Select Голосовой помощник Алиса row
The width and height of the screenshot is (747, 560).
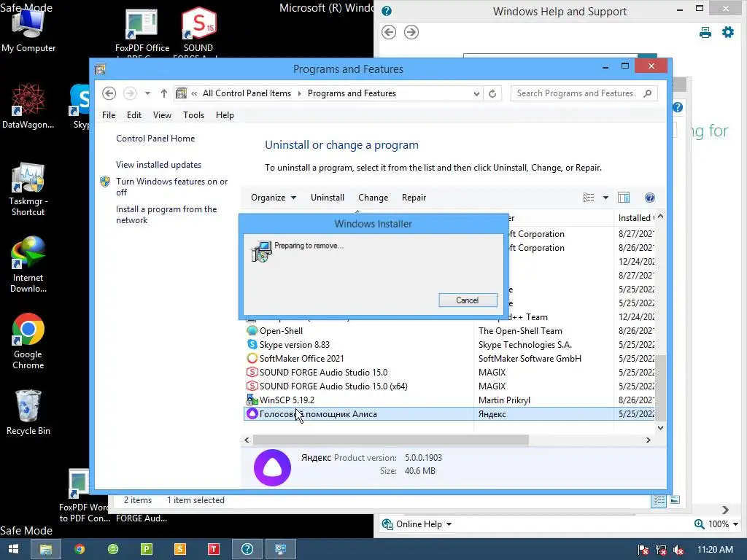pos(449,414)
